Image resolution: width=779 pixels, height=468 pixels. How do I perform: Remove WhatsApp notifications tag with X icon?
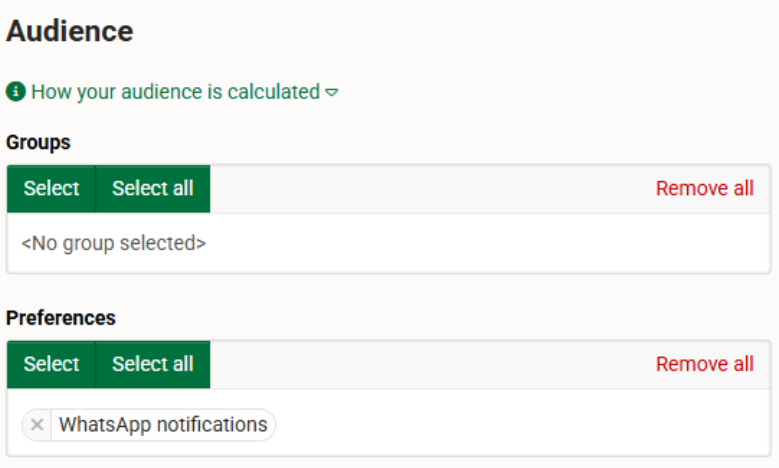coord(37,425)
